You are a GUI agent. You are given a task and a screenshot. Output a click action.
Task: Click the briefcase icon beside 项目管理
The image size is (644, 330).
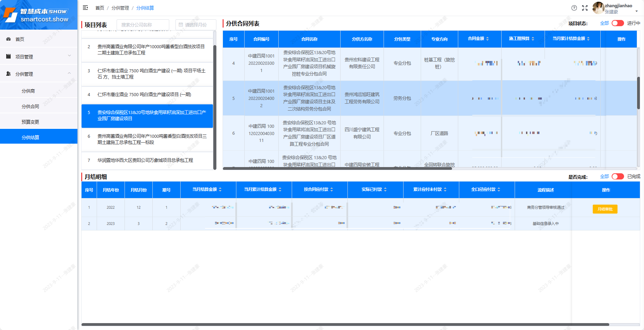9,56
